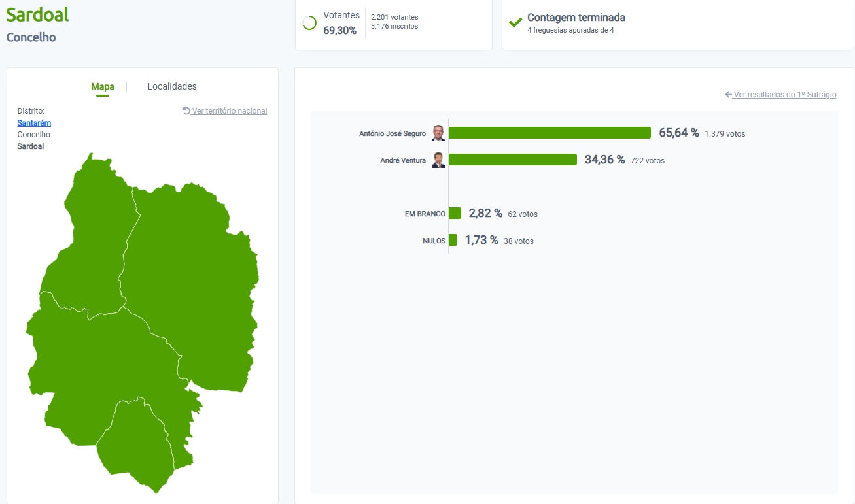Open the Santarém district link
The height and width of the screenshot is (504, 855).
coord(34,123)
